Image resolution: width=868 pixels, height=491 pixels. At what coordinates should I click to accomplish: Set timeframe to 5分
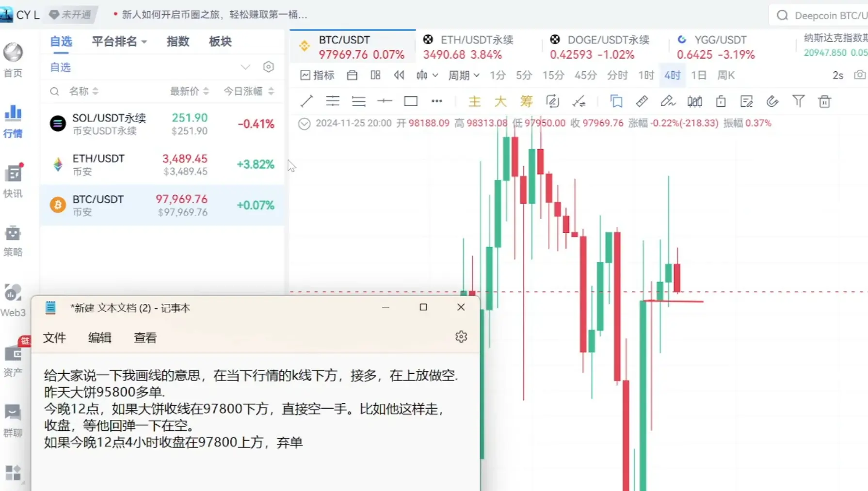pyautogui.click(x=524, y=75)
